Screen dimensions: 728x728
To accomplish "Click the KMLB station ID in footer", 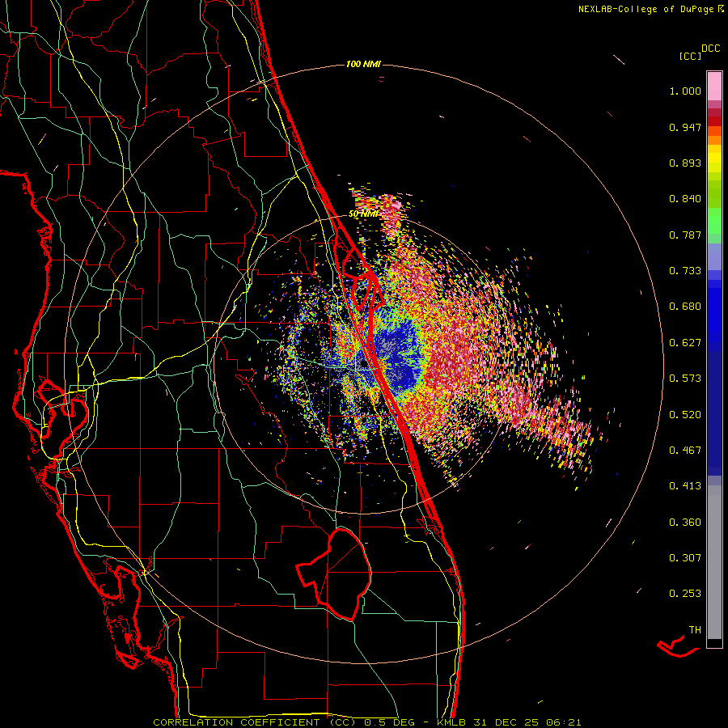I will point(453,722).
